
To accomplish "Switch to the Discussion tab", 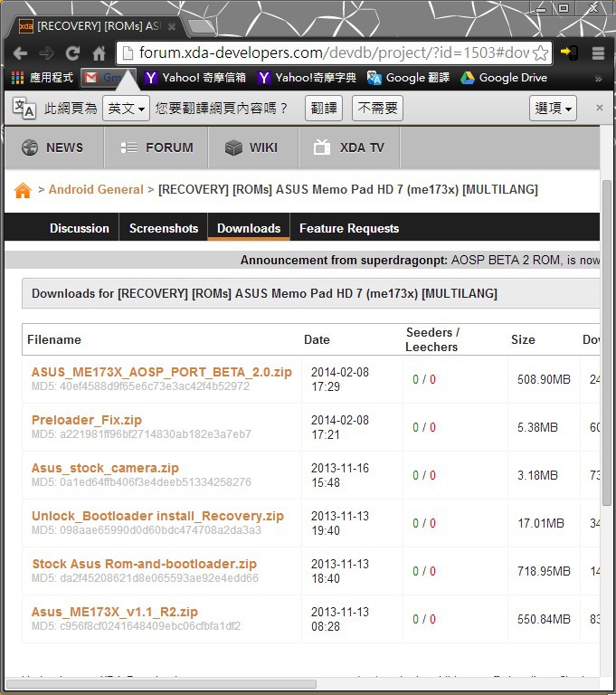I will coord(80,228).
